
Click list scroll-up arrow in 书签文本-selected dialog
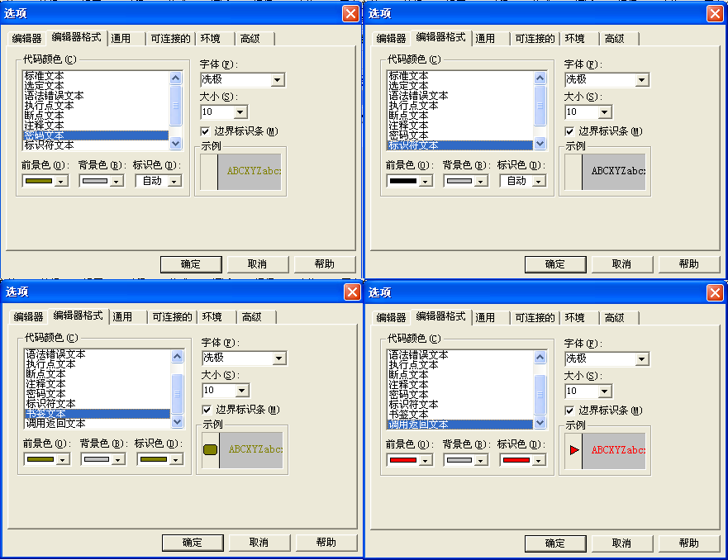point(178,356)
